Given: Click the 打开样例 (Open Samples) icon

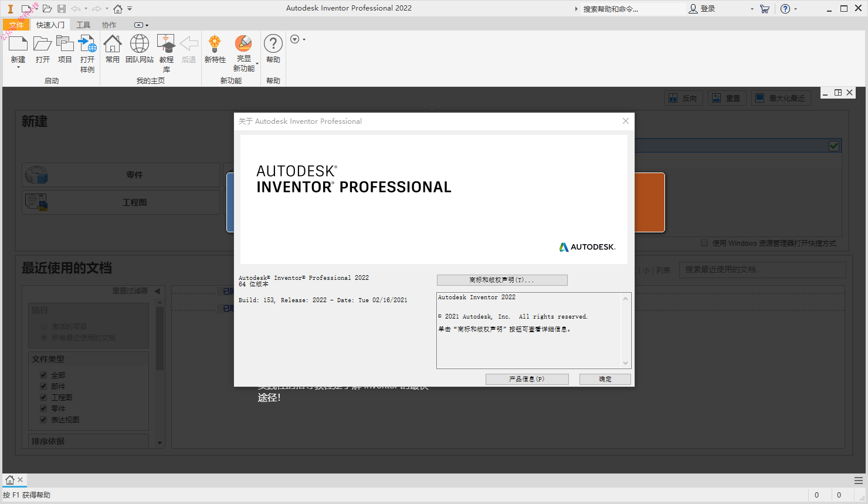Looking at the screenshot, I should click(87, 43).
